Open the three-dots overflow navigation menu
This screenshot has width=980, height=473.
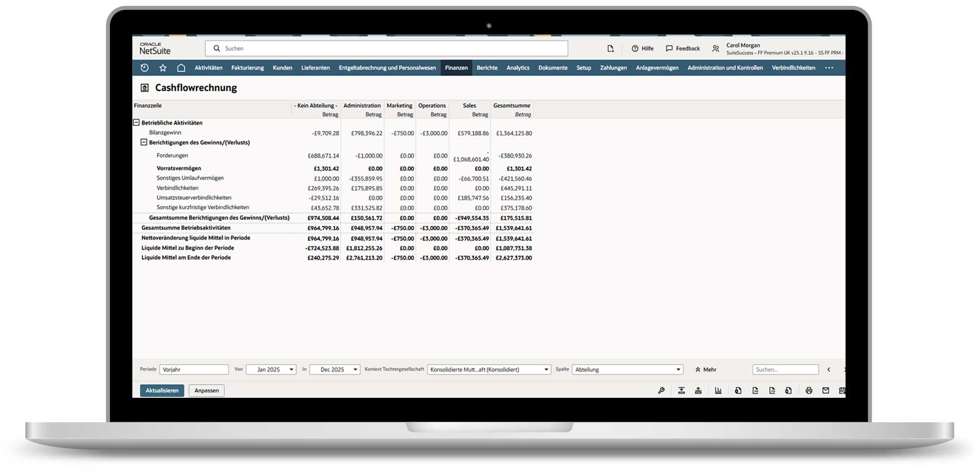(829, 68)
